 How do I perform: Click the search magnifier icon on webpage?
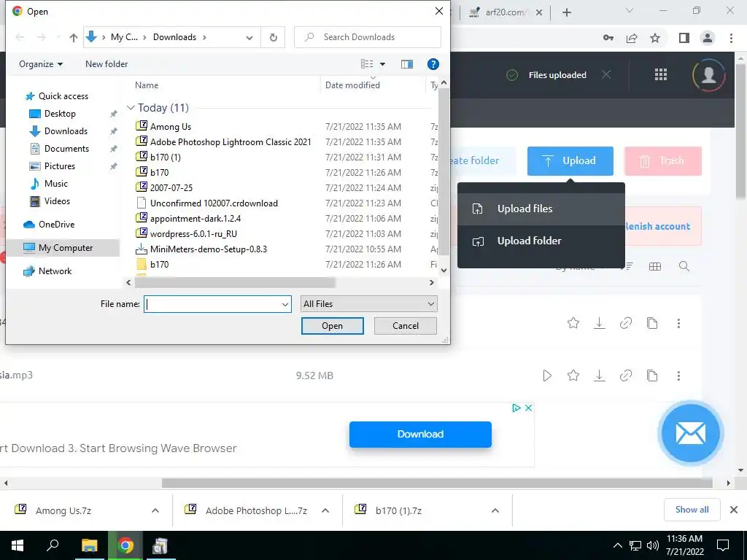(x=684, y=267)
